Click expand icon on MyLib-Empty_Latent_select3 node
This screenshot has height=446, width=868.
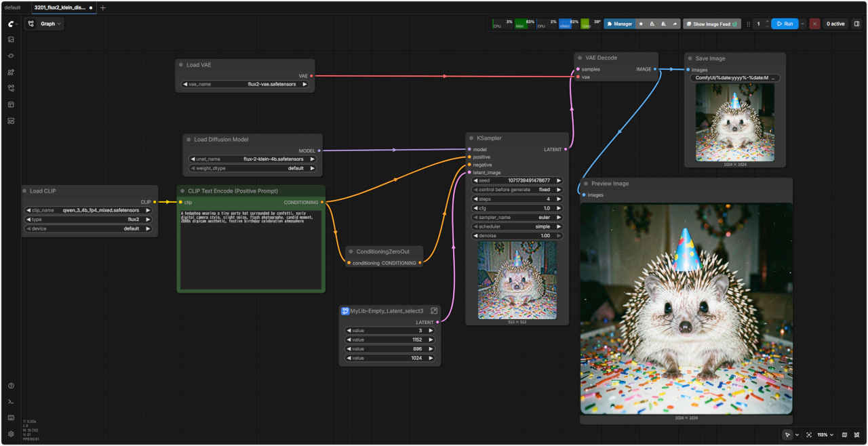pyautogui.click(x=434, y=311)
